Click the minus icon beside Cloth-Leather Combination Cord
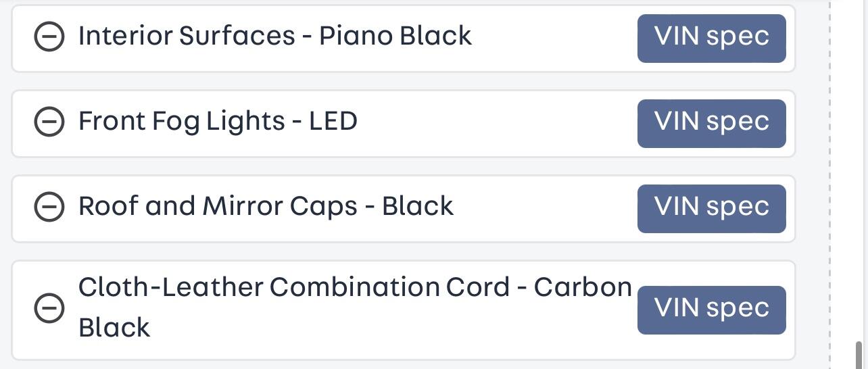The image size is (868, 369). pyautogui.click(x=49, y=308)
